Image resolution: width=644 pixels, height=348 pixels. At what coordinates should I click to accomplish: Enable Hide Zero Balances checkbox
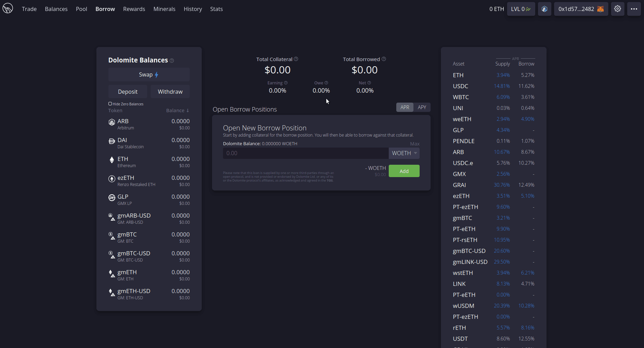110,104
